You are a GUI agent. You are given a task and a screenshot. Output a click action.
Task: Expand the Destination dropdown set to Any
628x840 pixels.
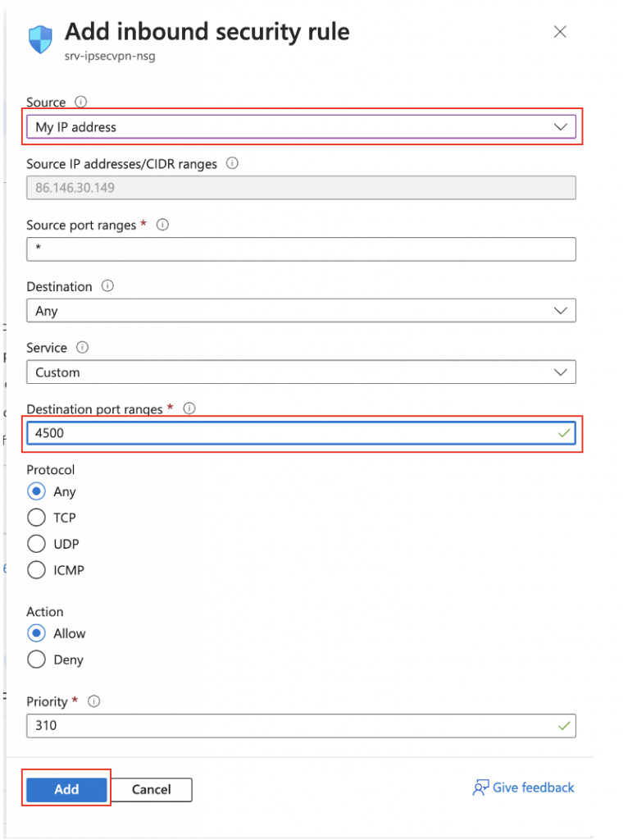(x=302, y=311)
